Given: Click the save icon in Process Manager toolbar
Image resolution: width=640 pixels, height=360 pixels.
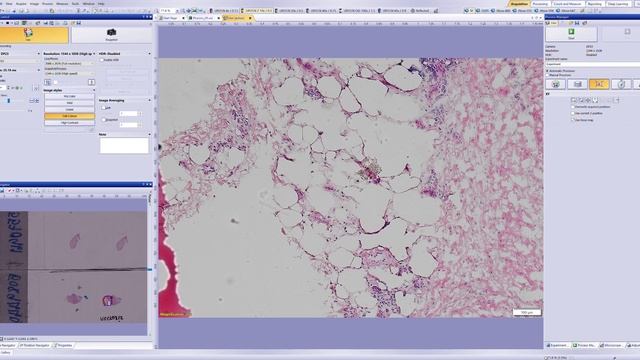Looking at the screenshot, I should click(577, 23).
